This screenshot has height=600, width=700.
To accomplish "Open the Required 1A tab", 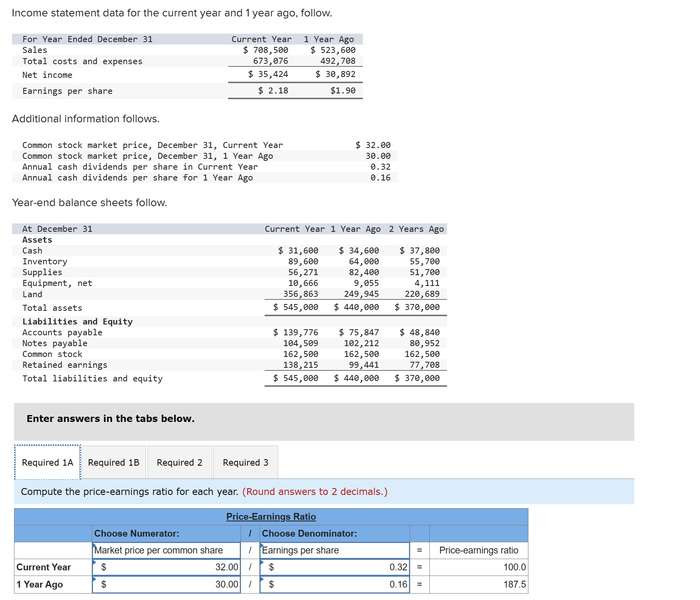I will (47, 462).
